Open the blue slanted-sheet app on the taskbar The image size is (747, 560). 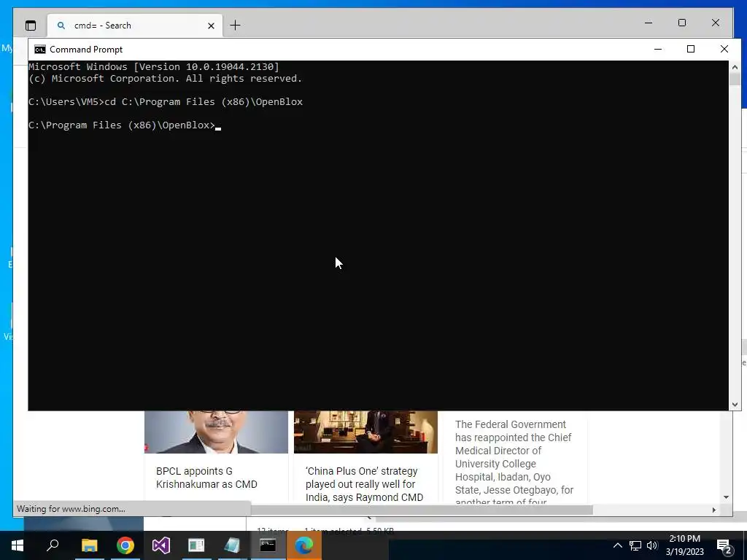pyautogui.click(x=232, y=545)
